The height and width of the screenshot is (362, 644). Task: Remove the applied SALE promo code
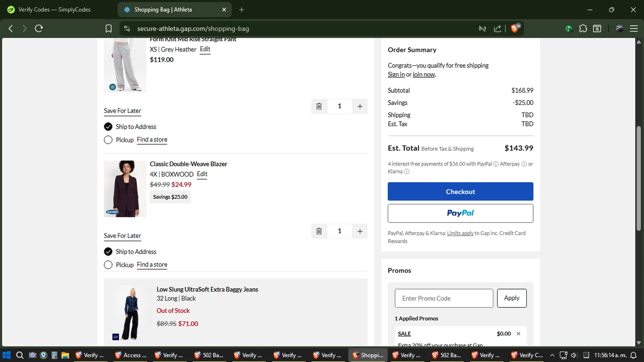point(518,334)
